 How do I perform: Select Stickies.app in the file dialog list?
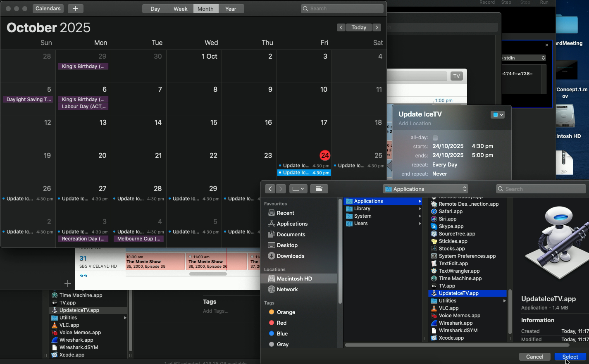click(x=453, y=241)
